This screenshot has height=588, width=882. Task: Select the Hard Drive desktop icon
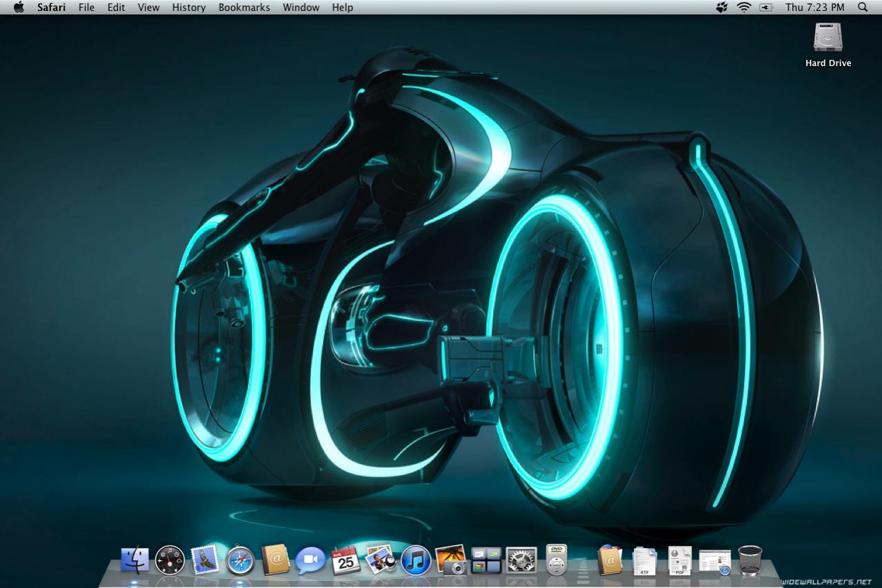tap(828, 37)
